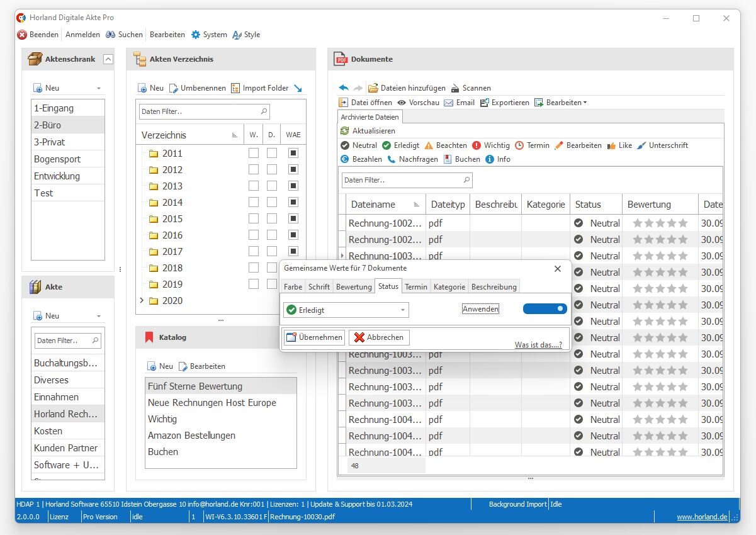Sort by the Verzeichnis column header

[x=190, y=135]
